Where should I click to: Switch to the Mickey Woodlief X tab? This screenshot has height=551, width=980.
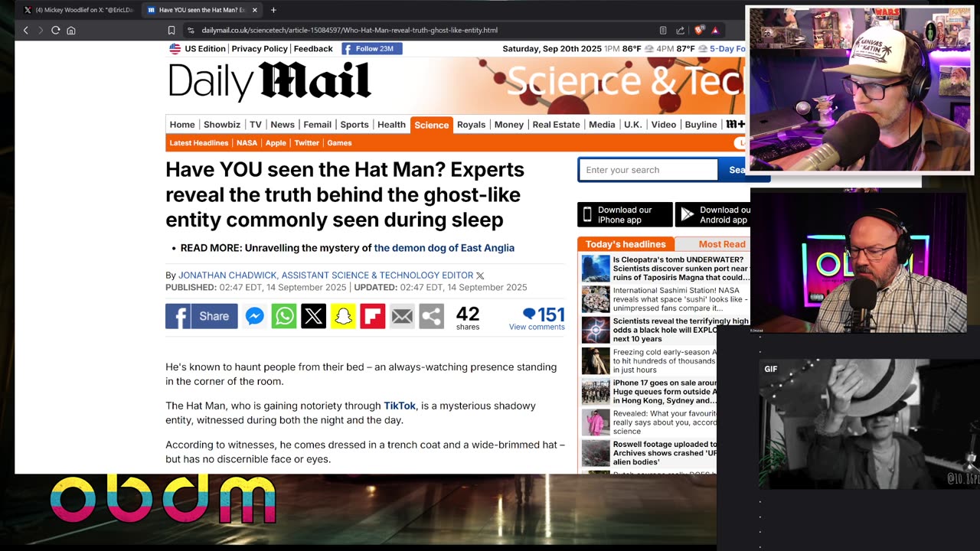point(78,10)
